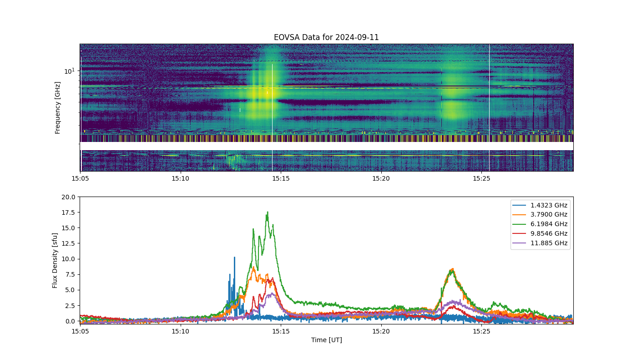Viewport: 637px width, 364px height.
Task: Click the white horizontal data gap band in the spectrogram
Action: point(326,146)
